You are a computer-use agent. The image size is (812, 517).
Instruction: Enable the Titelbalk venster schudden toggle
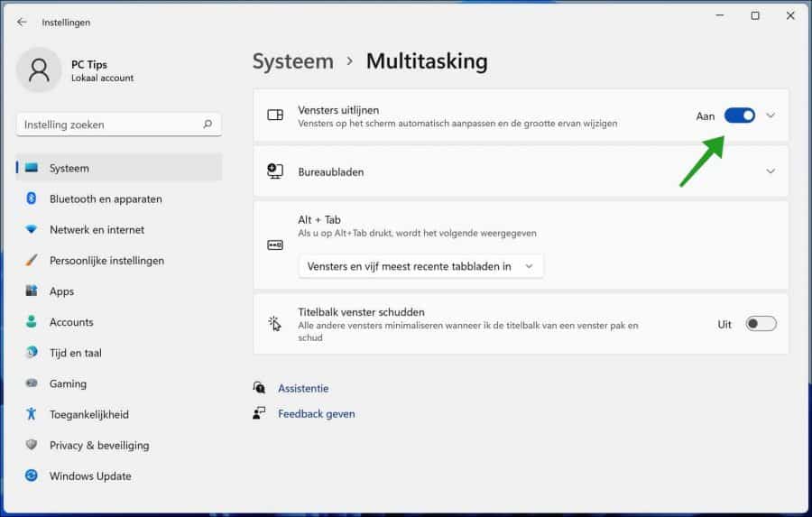pyautogui.click(x=761, y=324)
